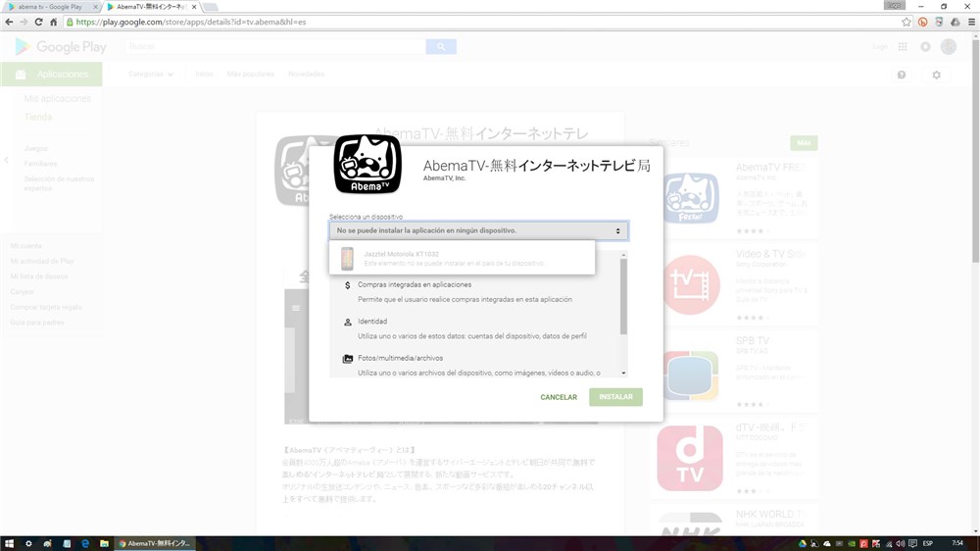Open the dTV app icon
Image resolution: width=980 pixels, height=551 pixels.
[x=690, y=458]
